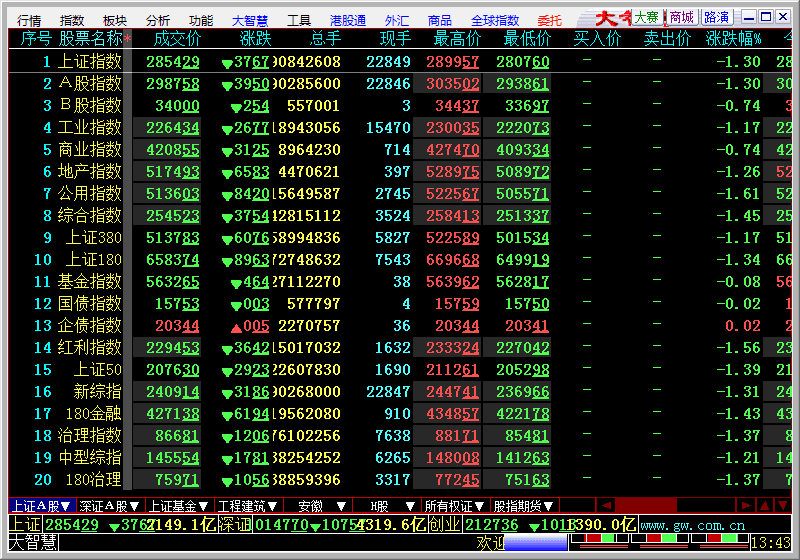Select the 上证50 row
The image size is (800, 560).
(x=400, y=369)
